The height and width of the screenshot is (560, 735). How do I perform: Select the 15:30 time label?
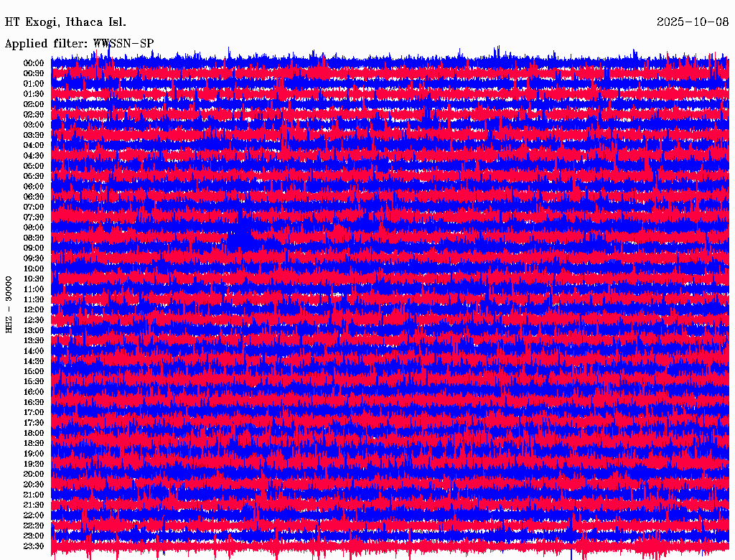point(34,382)
